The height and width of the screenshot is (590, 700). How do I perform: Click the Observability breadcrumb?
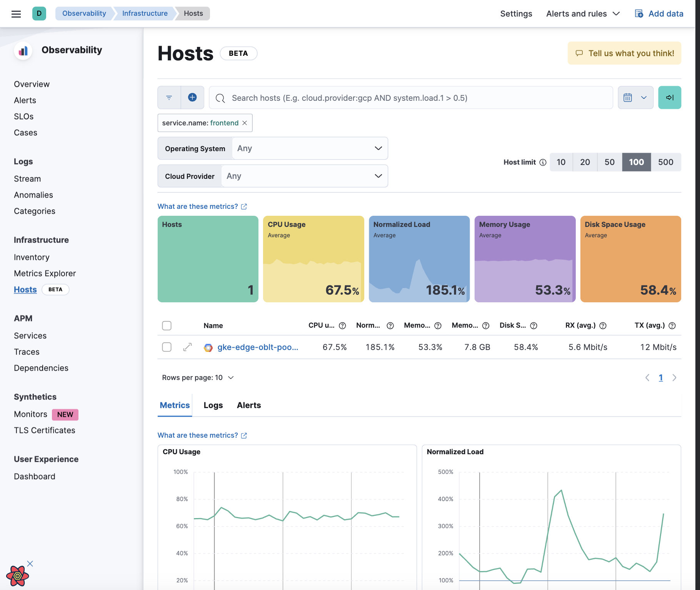84,13
